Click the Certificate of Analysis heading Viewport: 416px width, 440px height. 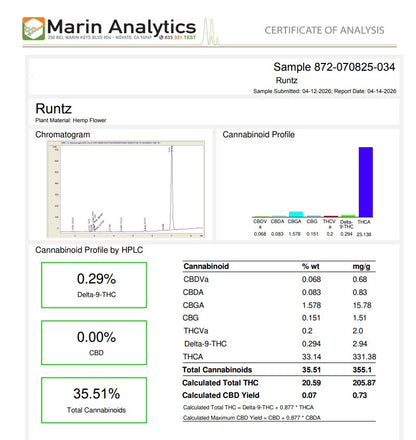(x=324, y=30)
